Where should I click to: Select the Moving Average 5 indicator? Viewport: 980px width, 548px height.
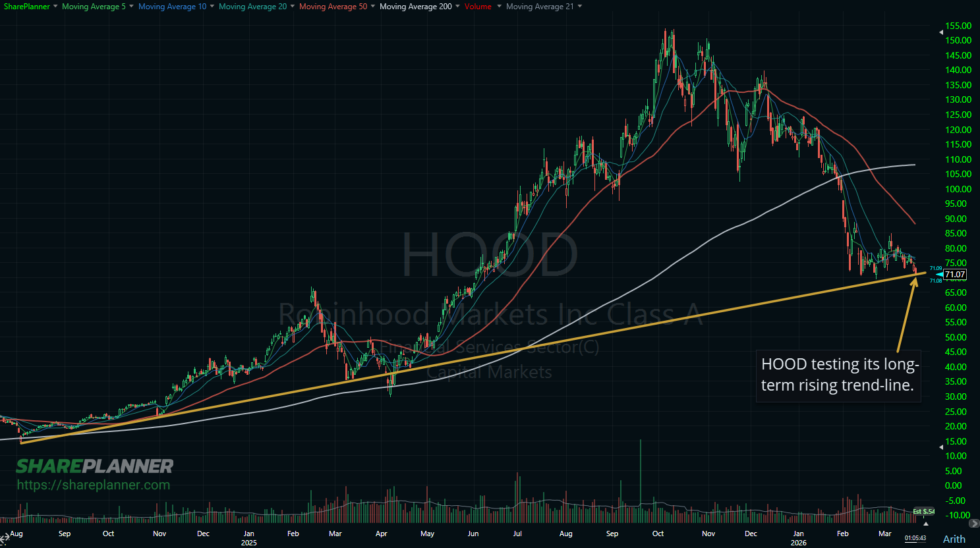tap(94, 6)
